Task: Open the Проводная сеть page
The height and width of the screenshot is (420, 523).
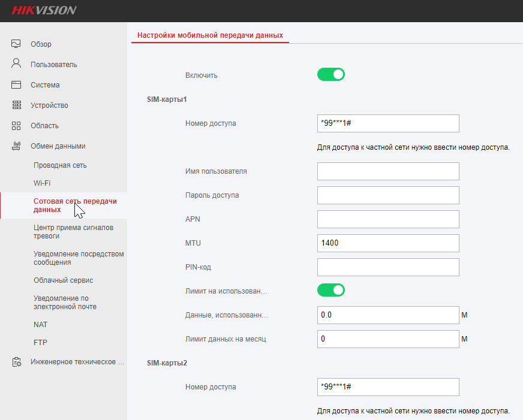Action: (x=64, y=165)
